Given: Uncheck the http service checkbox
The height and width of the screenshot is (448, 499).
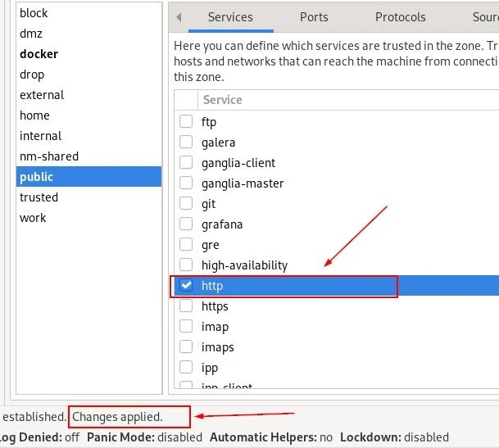Looking at the screenshot, I should click(x=186, y=286).
